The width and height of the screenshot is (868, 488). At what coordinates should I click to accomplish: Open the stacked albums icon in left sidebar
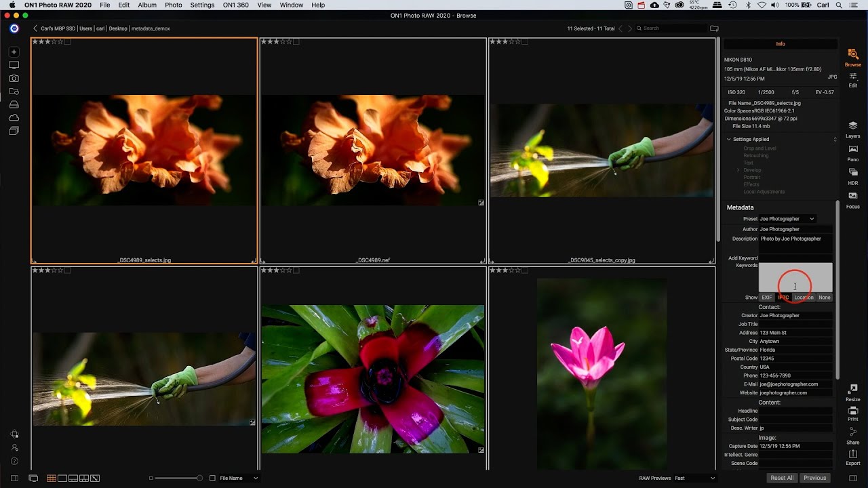click(14, 131)
